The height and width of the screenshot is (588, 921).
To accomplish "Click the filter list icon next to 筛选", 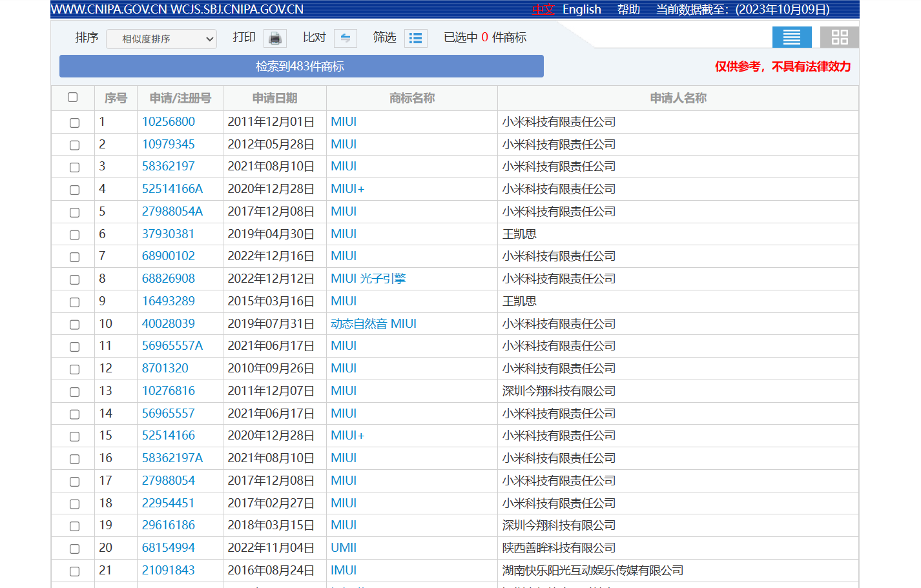I will [416, 38].
